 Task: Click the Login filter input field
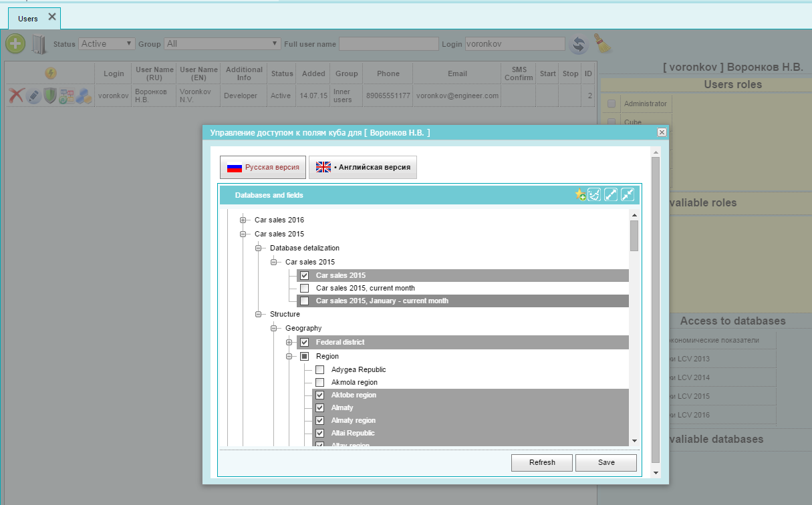click(515, 44)
